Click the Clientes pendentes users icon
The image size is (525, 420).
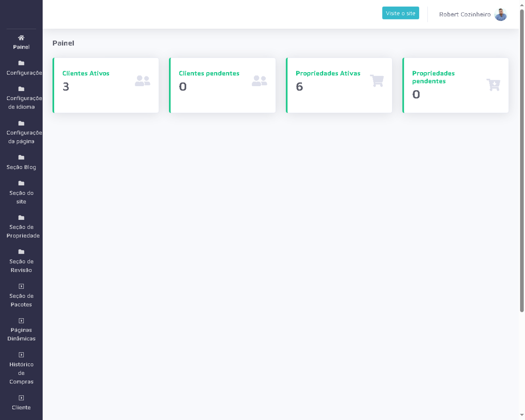[259, 81]
